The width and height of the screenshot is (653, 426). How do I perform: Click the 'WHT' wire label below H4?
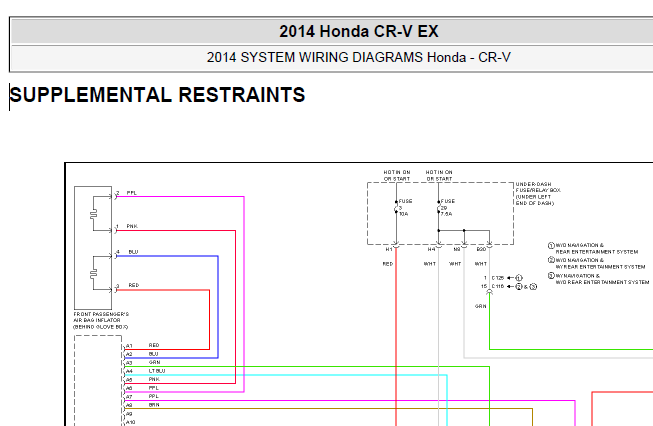click(x=430, y=264)
